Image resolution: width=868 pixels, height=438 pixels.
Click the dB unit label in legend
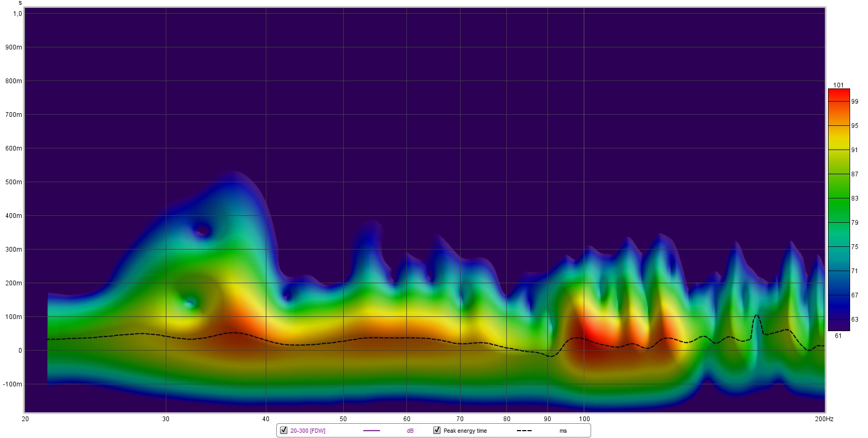[410, 431]
